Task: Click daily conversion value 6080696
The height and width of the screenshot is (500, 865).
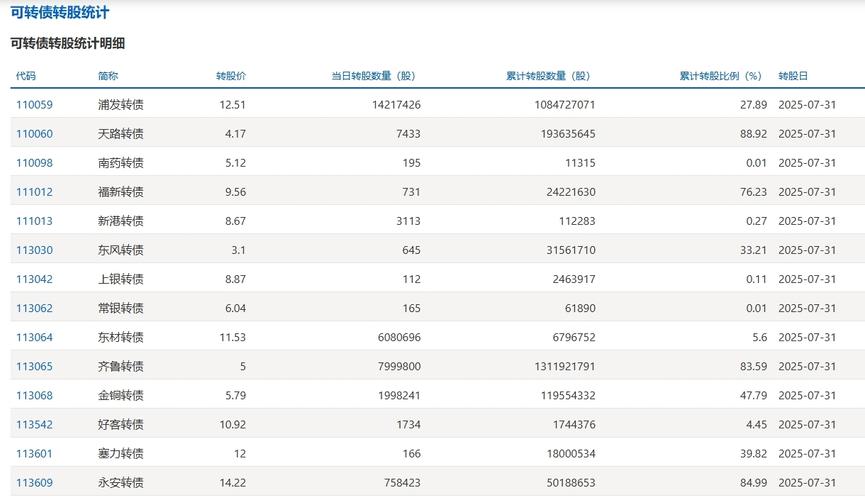Action: pos(399,338)
